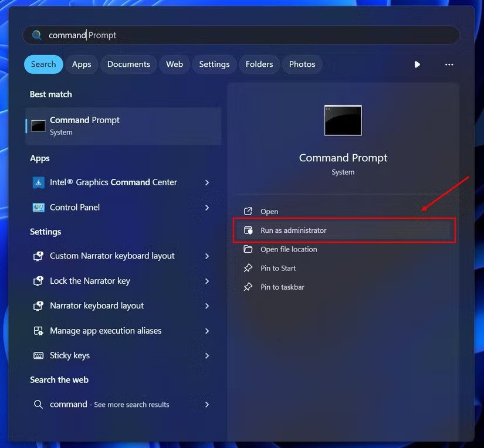This screenshot has height=448, width=484.
Task: Open the ellipsis overflow menu at top right
Action: coord(449,65)
